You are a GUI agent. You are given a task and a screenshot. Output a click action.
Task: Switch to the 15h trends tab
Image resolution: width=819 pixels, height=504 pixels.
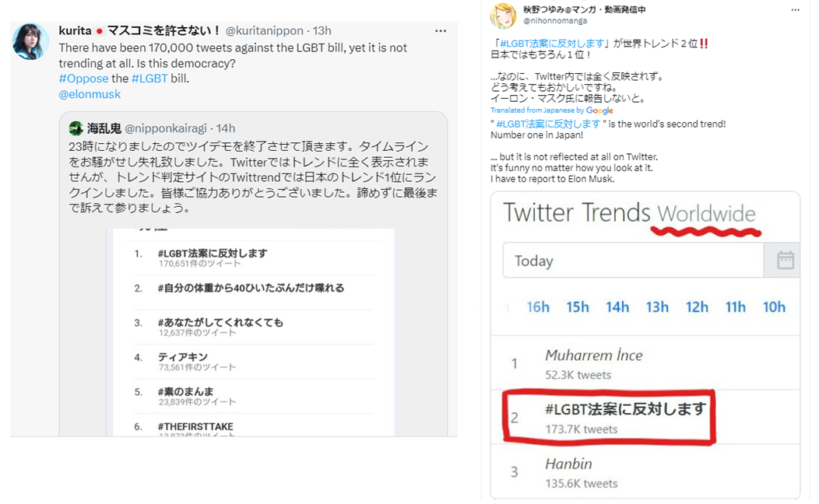(577, 307)
